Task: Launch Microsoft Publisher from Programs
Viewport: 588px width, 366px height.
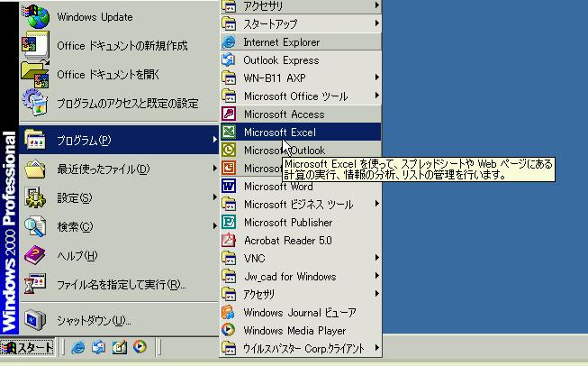Action: 301,223
